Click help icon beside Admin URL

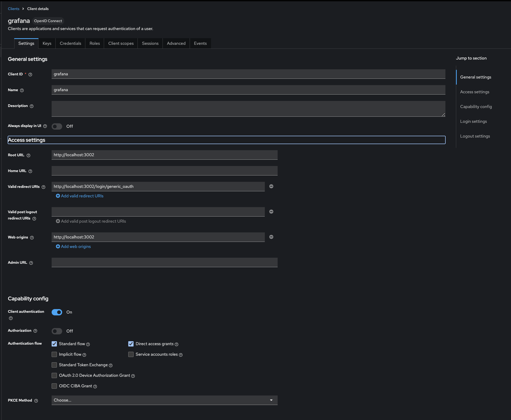coord(31,263)
